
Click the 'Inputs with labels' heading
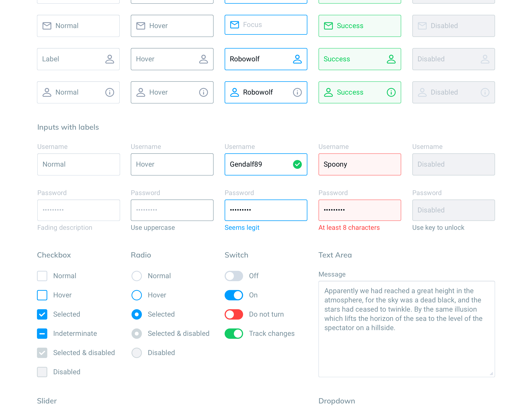[x=68, y=127]
